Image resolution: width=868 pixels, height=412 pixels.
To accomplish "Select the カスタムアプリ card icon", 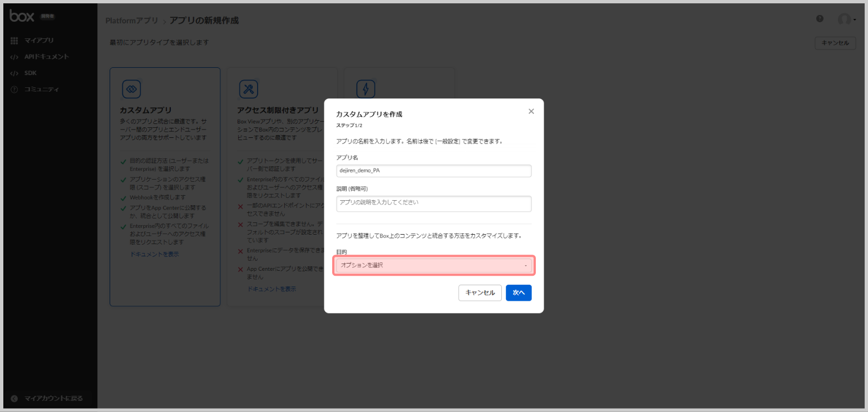I will click(x=132, y=89).
